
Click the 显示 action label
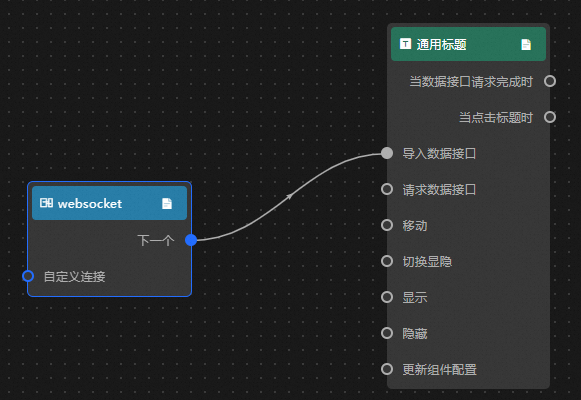(415, 297)
